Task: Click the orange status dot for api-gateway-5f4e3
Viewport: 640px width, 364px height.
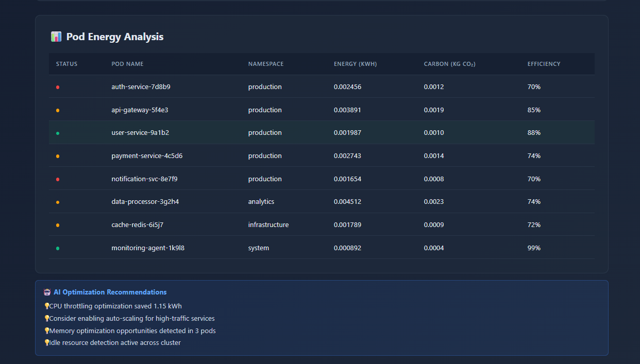Action: [x=58, y=110]
